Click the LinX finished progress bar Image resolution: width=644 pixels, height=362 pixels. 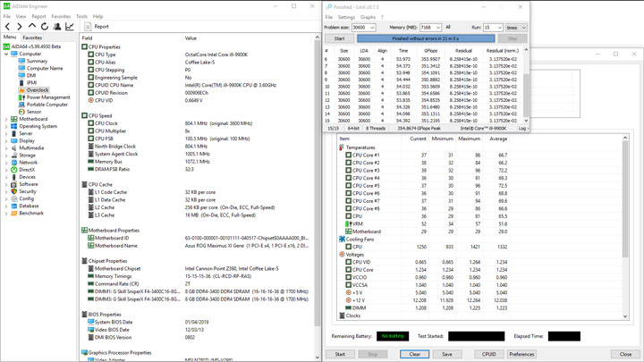pos(426,38)
